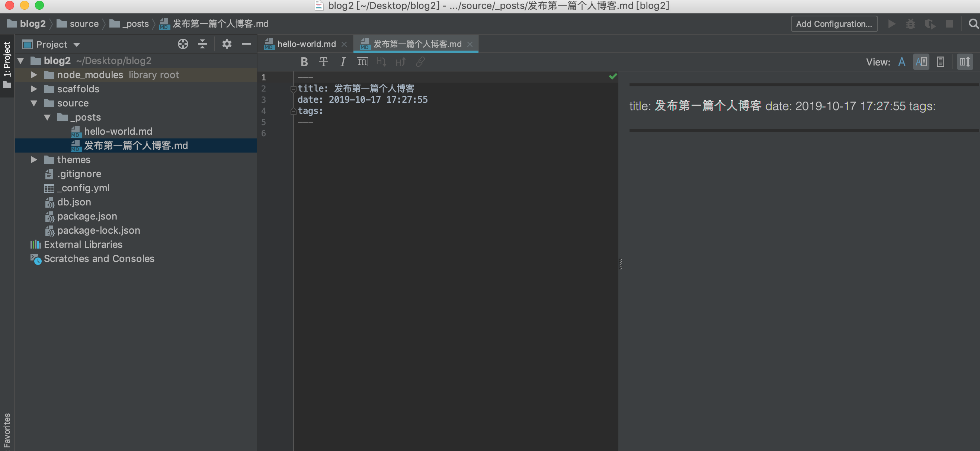Toggle italic formatting icon
Screen dimensions: 980x451
tap(343, 62)
